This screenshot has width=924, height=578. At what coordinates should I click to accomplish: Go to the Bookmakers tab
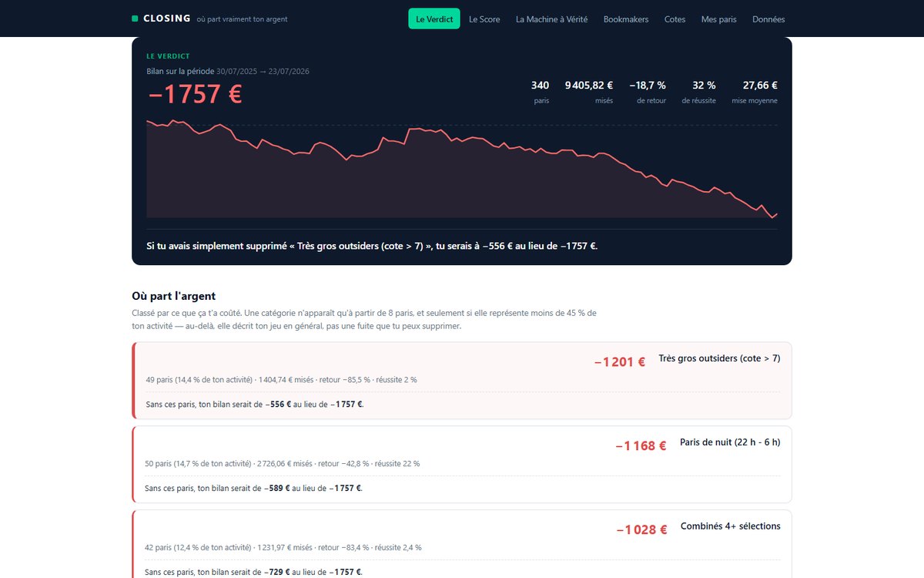pyautogui.click(x=626, y=19)
